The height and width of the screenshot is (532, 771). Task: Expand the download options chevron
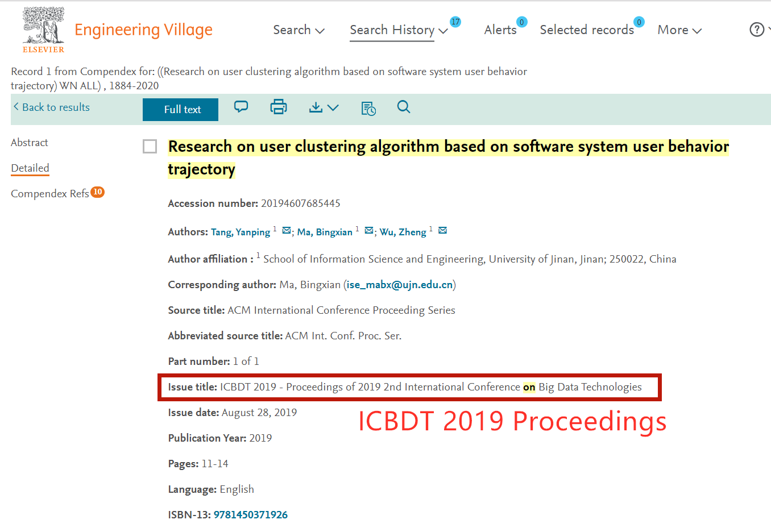click(x=333, y=107)
